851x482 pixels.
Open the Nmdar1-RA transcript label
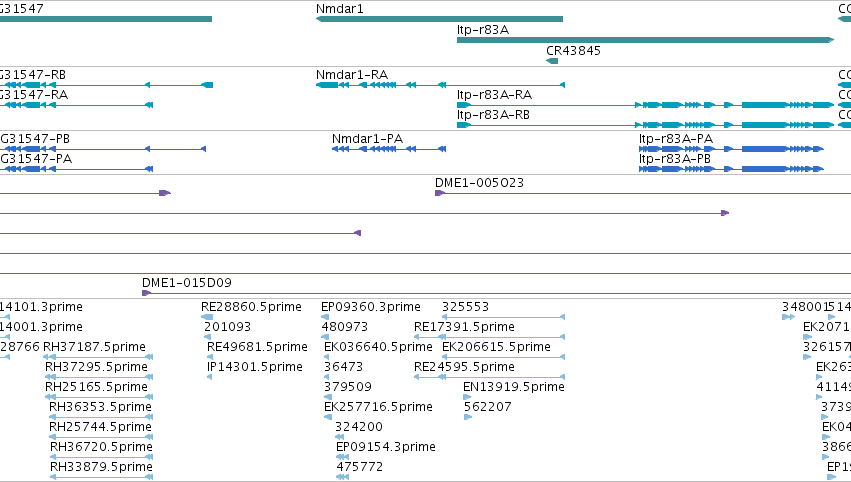[x=352, y=75]
